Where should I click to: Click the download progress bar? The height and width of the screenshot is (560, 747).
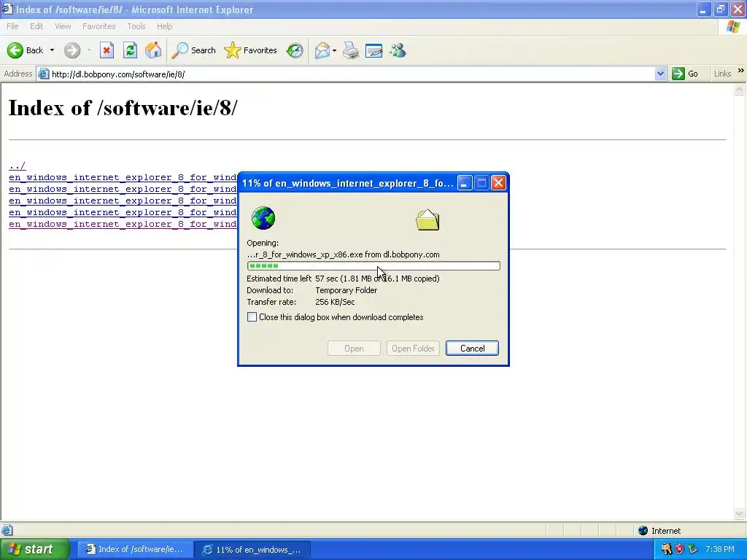(x=373, y=265)
